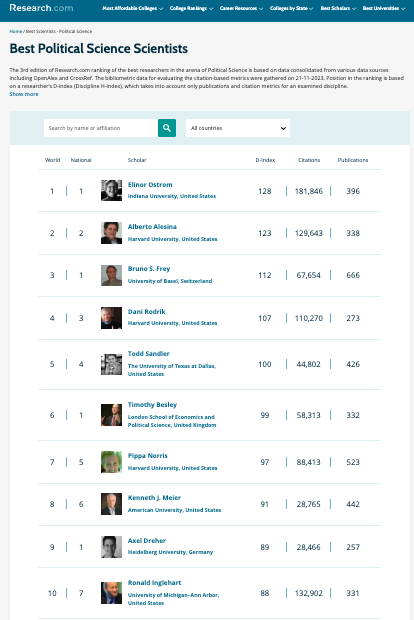
Task: Click the D-index column header
Action: (265, 160)
